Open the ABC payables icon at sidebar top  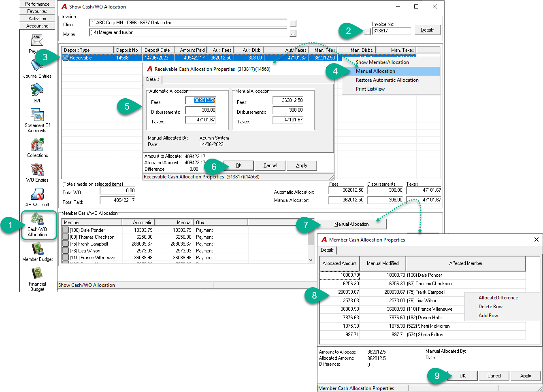pos(37,41)
